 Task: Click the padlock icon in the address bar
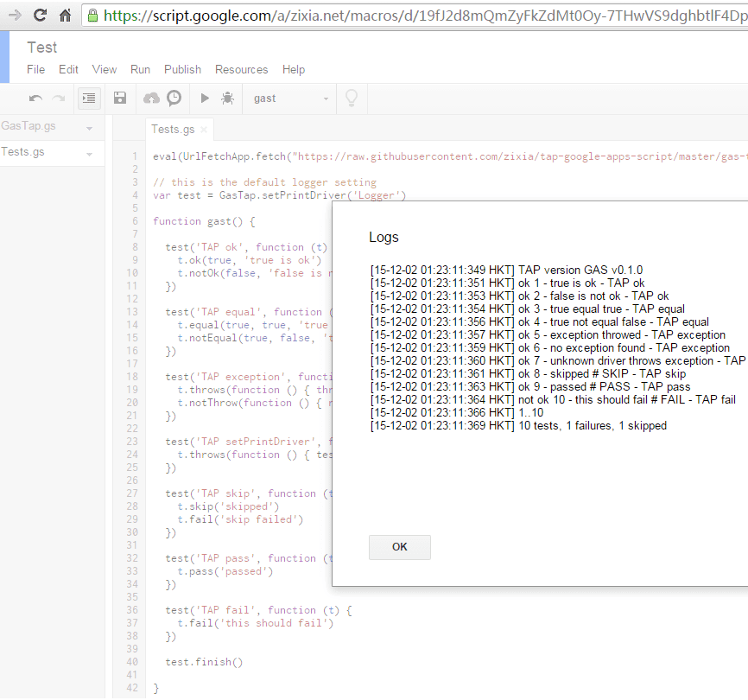click(x=92, y=15)
